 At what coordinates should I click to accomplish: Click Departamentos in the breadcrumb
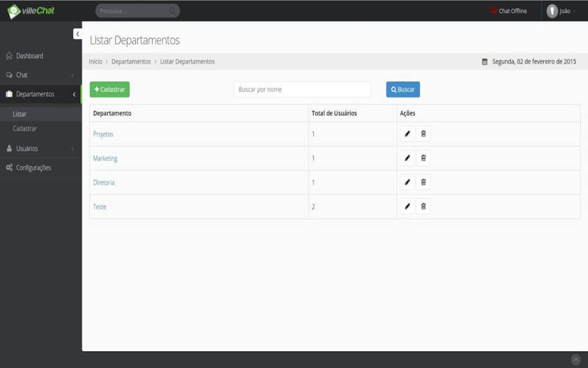pyautogui.click(x=131, y=61)
